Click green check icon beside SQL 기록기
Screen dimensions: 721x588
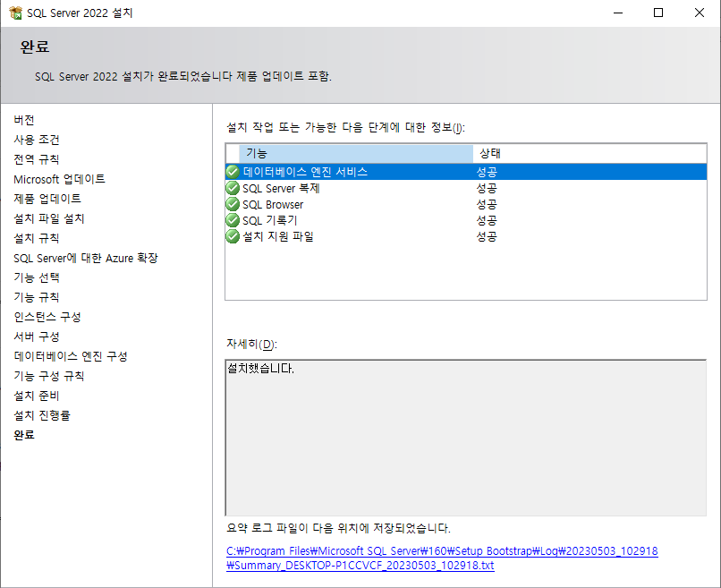click(233, 220)
